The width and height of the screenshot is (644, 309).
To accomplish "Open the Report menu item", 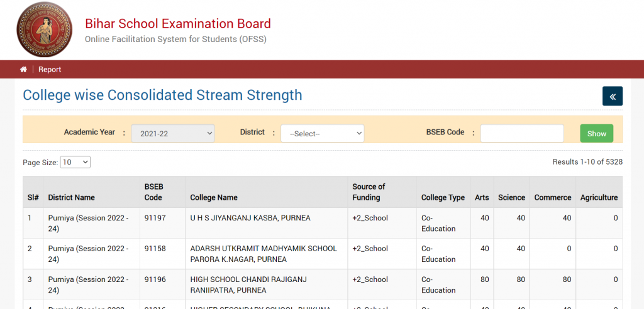I will pos(50,70).
